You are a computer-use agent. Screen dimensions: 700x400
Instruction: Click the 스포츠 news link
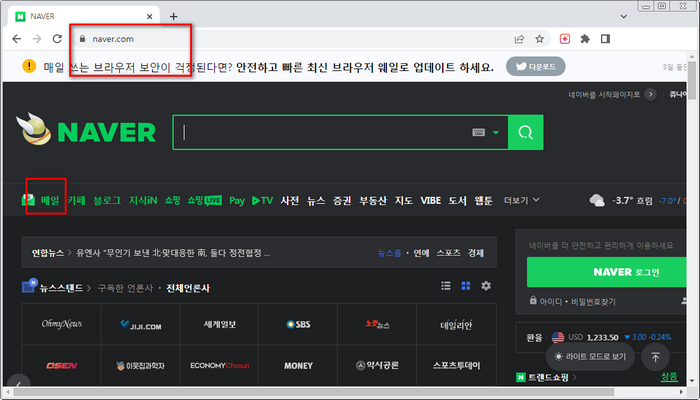click(x=449, y=253)
